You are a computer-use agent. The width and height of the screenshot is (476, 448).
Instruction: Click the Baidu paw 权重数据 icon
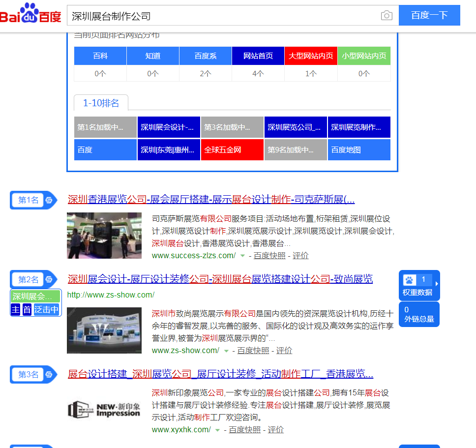[x=409, y=280]
